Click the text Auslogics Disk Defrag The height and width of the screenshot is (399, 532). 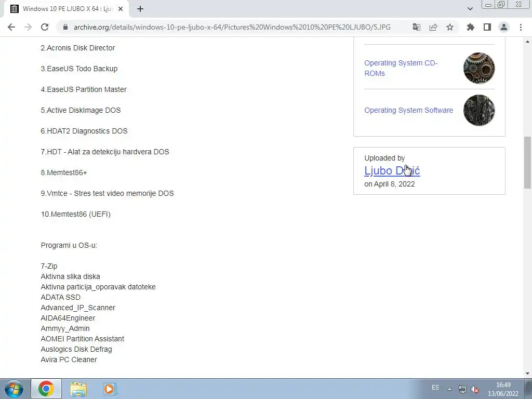(x=76, y=349)
